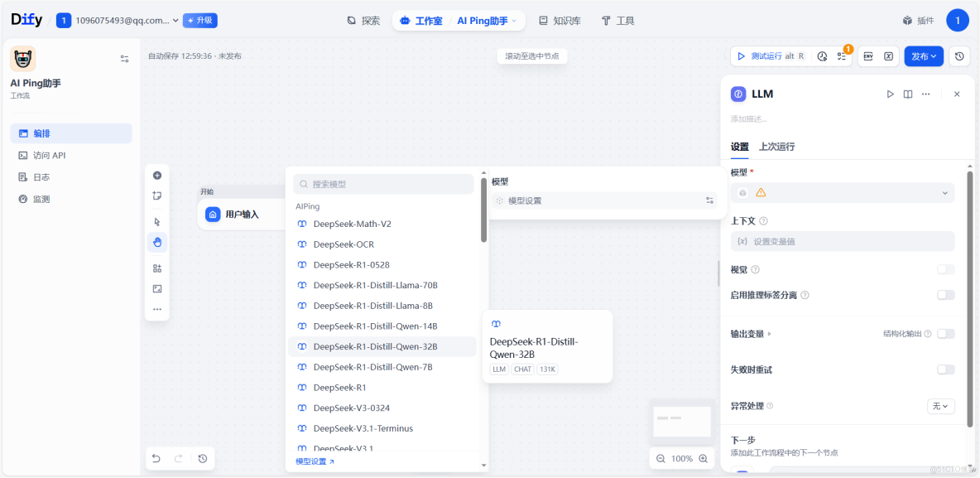
Task: Turn on 启用推理标签分离 switch
Action: click(944, 294)
